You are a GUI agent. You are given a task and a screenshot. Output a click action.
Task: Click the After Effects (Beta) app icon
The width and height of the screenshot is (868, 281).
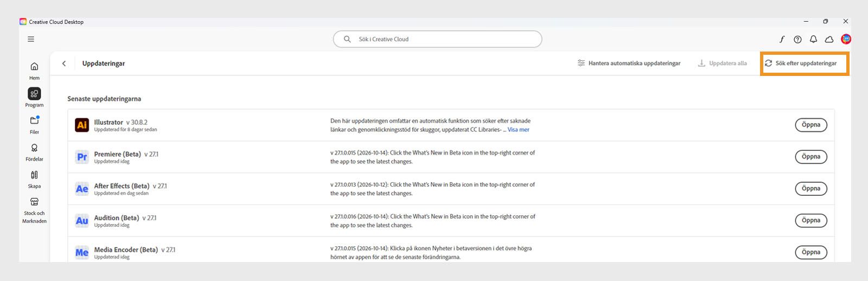(82, 189)
